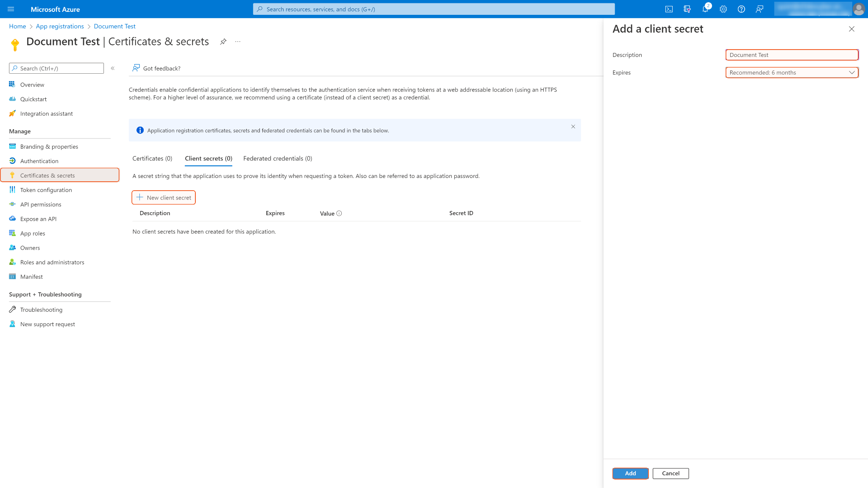Click the Value column info icon
Screen dimensions: 868x488
point(339,213)
